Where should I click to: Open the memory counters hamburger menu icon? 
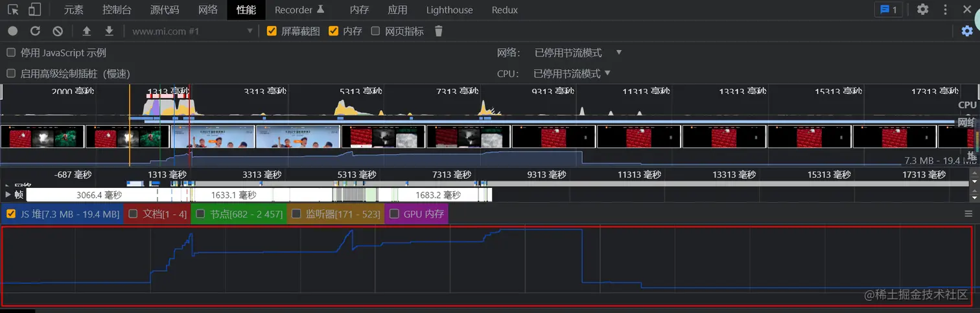(968, 214)
